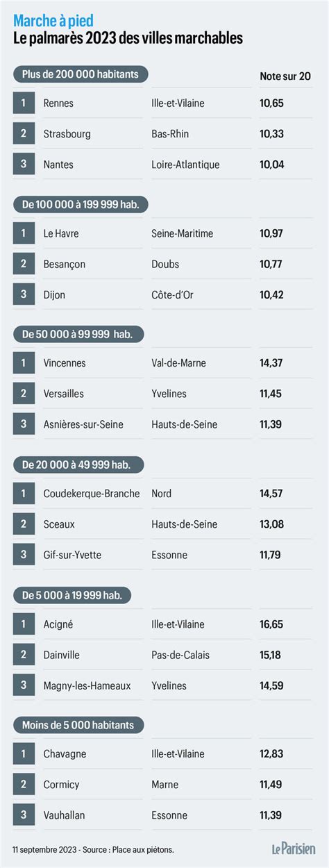
Task: Click the rank 1 badge beside Vincennes
Action: (24, 362)
